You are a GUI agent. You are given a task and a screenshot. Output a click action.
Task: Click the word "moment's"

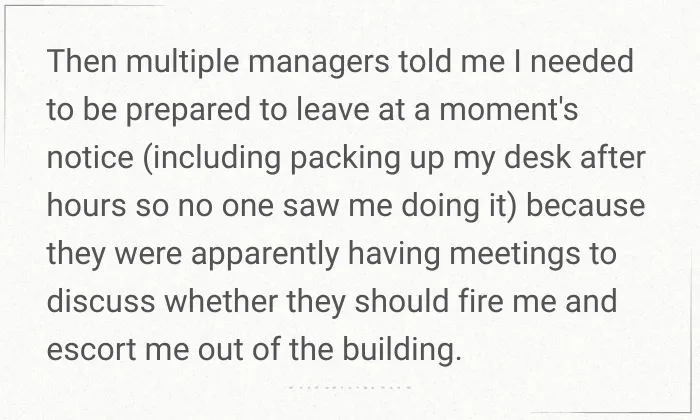[508, 109]
